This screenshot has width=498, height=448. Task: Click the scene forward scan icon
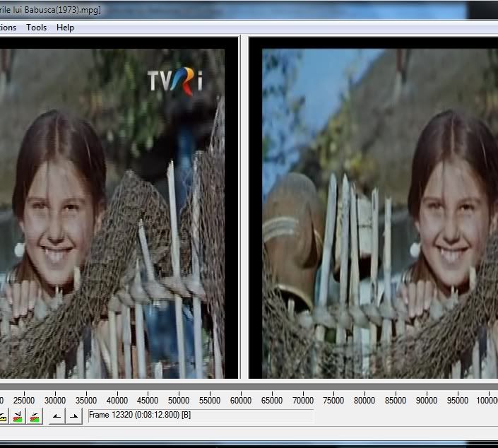pyautogui.click(x=33, y=415)
